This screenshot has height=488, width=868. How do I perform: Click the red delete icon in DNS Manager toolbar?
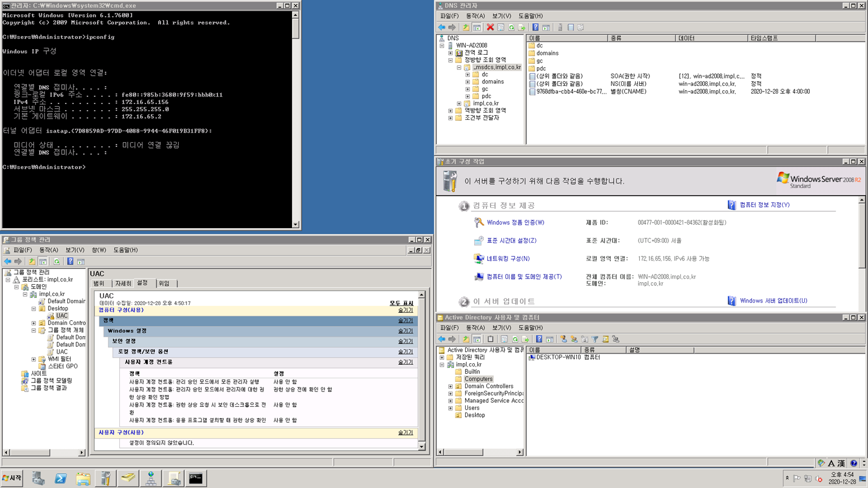click(490, 27)
